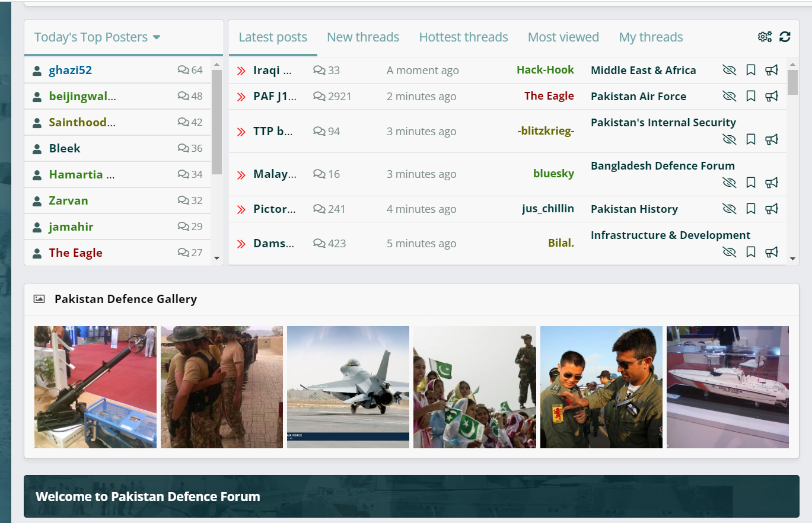The image size is (812, 523).
Task: Open F-16 jet runway gallery thumbnail
Action: click(348, 387)
